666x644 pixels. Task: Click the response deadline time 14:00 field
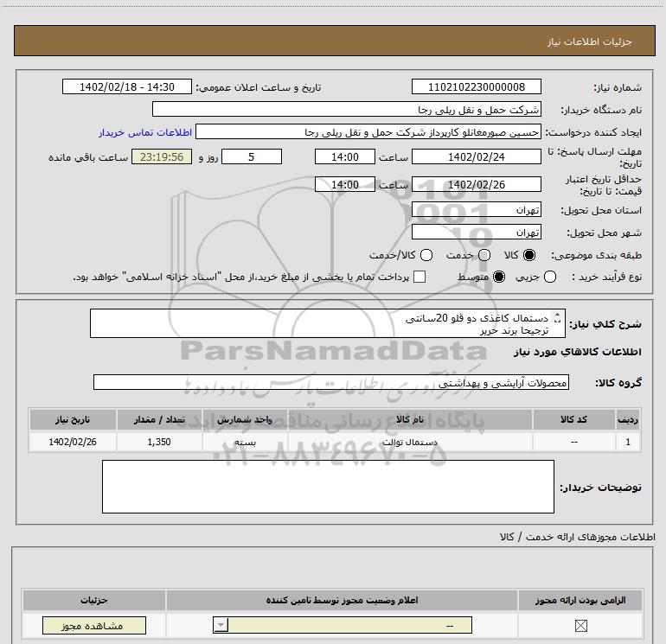point(345,156)
